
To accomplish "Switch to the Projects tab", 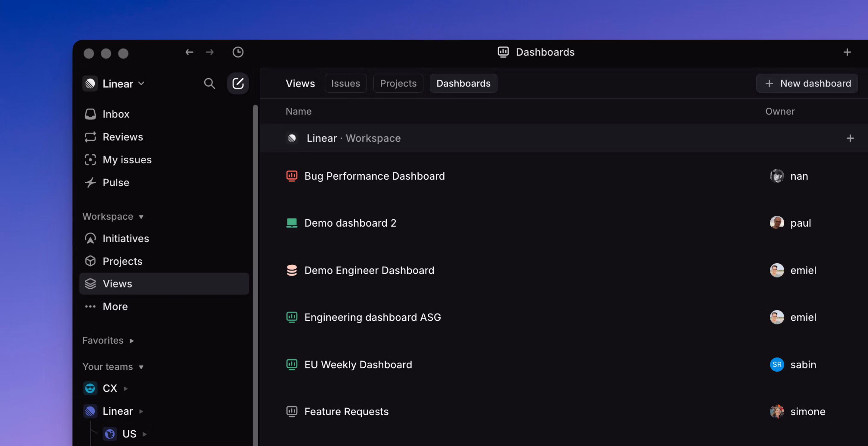I will point(398,83).
